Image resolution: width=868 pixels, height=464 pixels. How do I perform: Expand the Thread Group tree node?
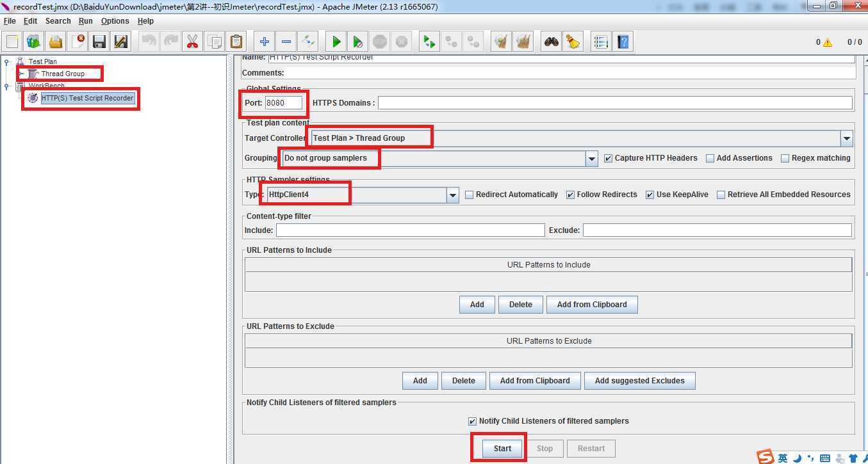pos(21,74)
